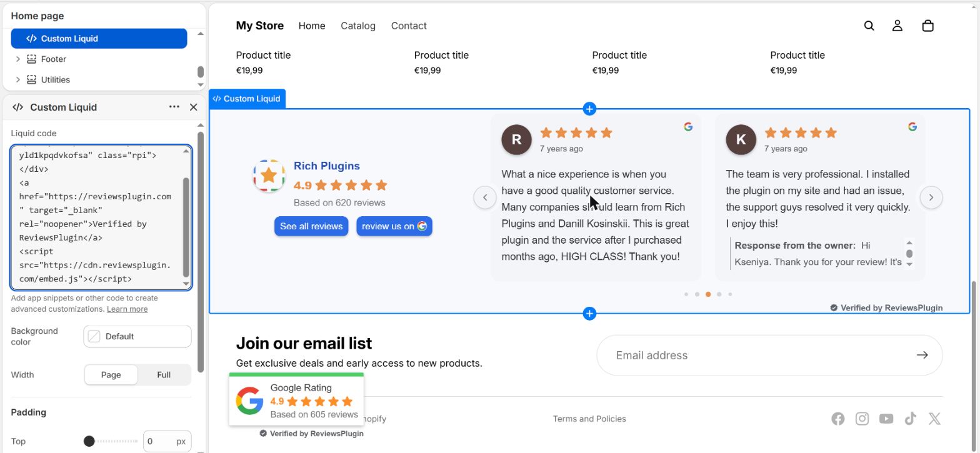Click the Catalog navigation link
Viewport: 980px width, 453px height.
(358, 26)
